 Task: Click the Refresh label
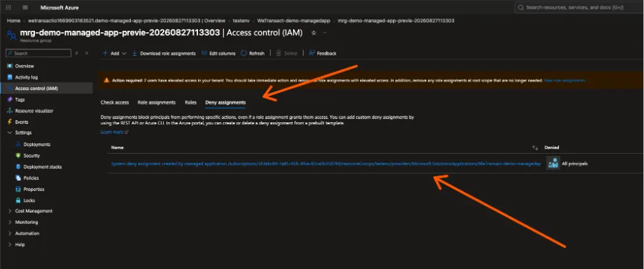(257, 54)
